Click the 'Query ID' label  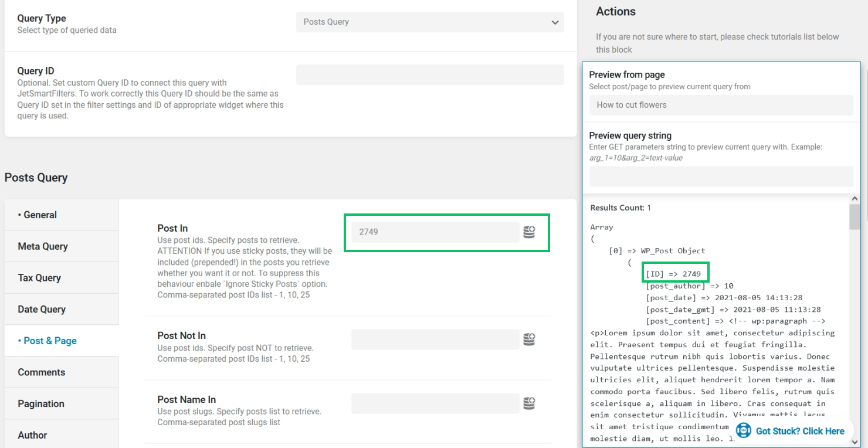point(36,71)
